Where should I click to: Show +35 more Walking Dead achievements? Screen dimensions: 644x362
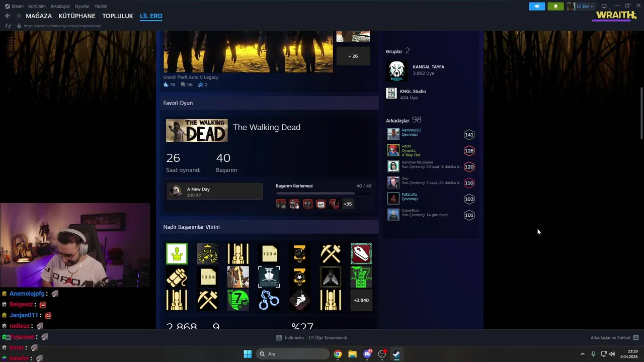click(348, 204)
